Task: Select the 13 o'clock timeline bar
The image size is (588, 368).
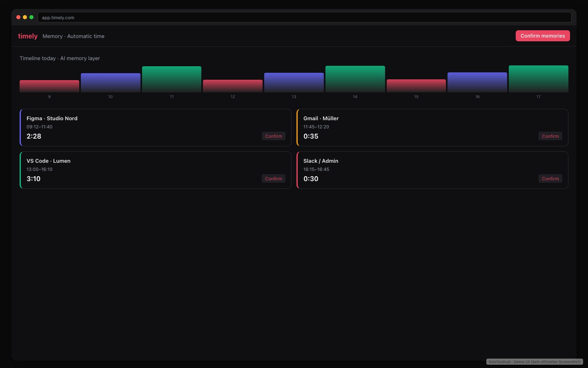Action: click(294, 83)
